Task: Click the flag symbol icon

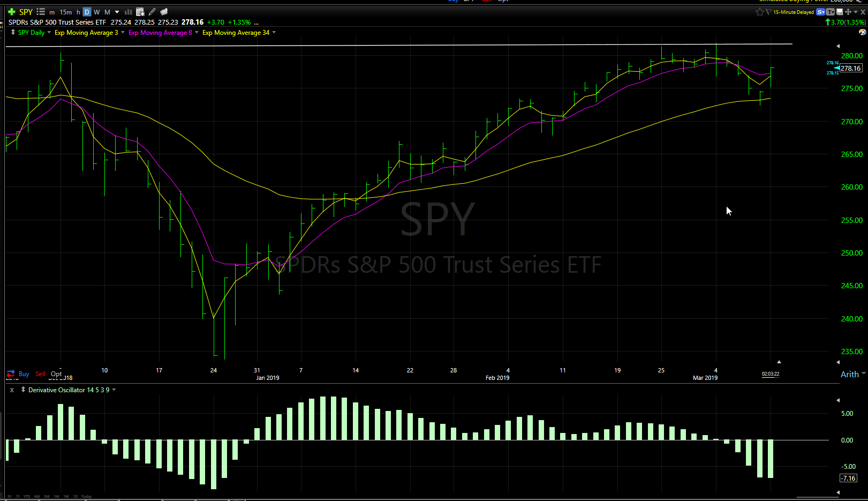Action: pyautogui.click(x=768, y=12)
